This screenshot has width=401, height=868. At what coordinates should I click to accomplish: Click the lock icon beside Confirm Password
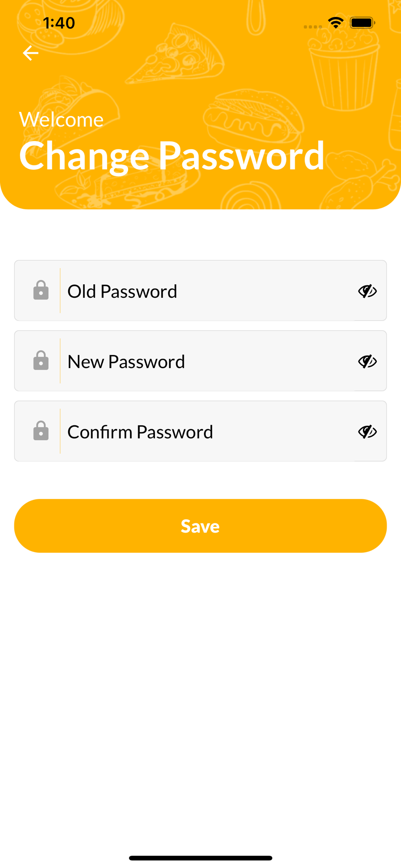click(41, 431)
